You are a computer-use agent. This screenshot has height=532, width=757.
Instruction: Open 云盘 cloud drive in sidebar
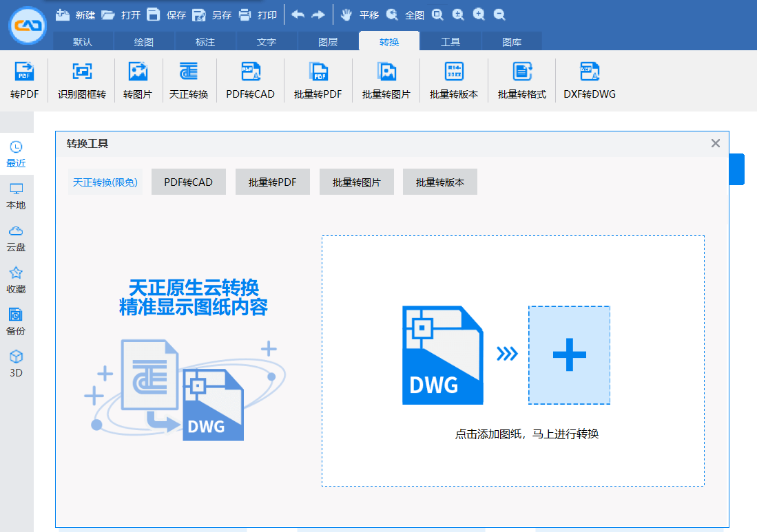pyautogui.click(x=16, y=238)
